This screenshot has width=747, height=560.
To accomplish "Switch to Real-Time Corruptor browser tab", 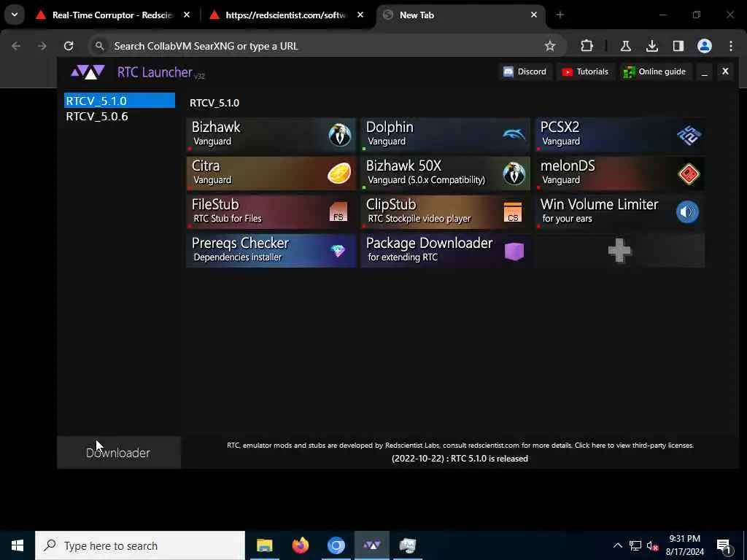I will point(112,15).
